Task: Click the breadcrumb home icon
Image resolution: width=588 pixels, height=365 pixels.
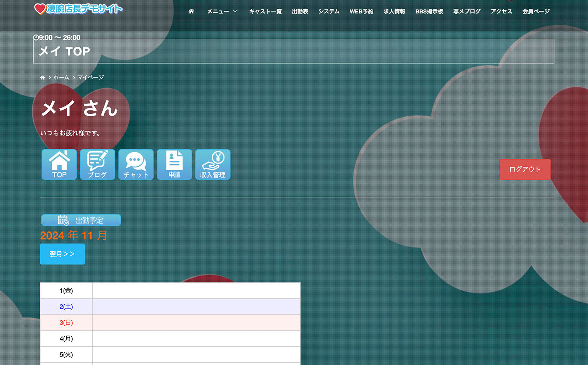Action: tap(42, 77)
